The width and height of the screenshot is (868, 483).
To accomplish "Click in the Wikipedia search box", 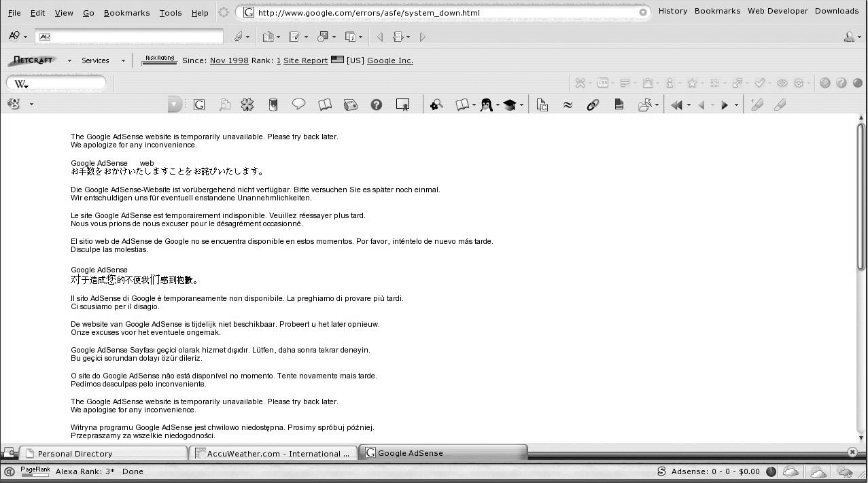I will point(56,83).
